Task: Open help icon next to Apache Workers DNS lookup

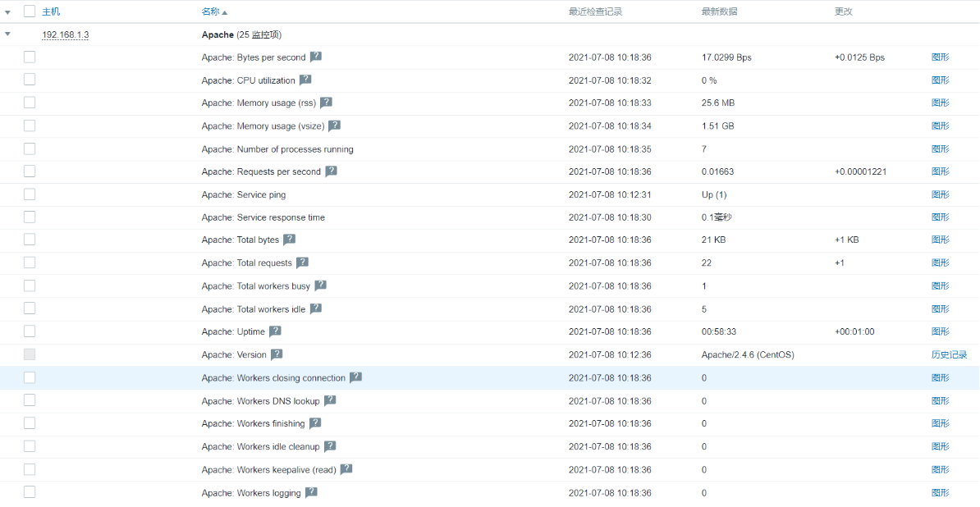Action: [x=331, y=400]
